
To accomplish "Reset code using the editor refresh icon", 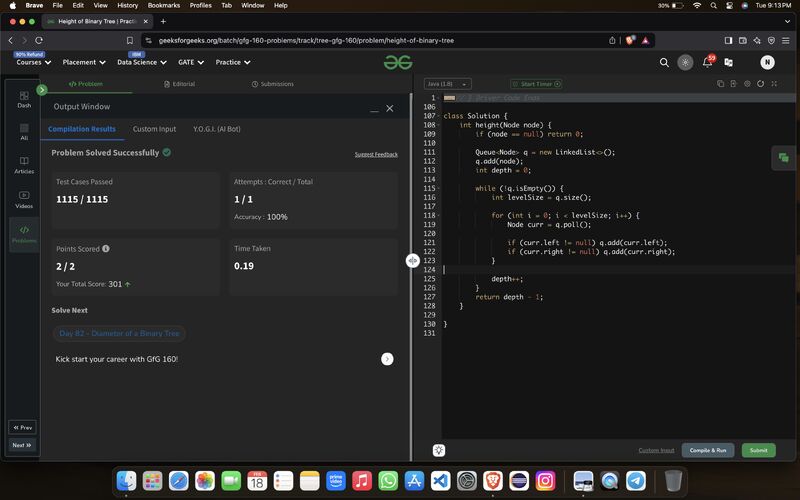I will coord(761,84).
